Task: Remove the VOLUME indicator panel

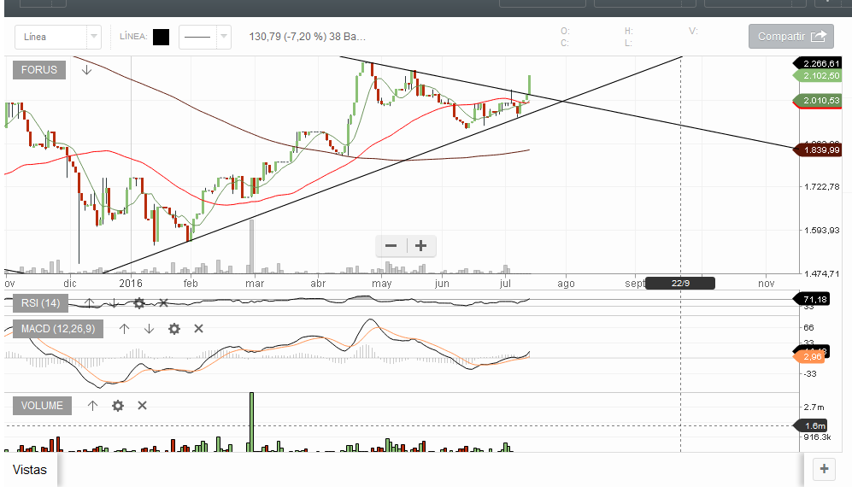Action: (143, 406)
